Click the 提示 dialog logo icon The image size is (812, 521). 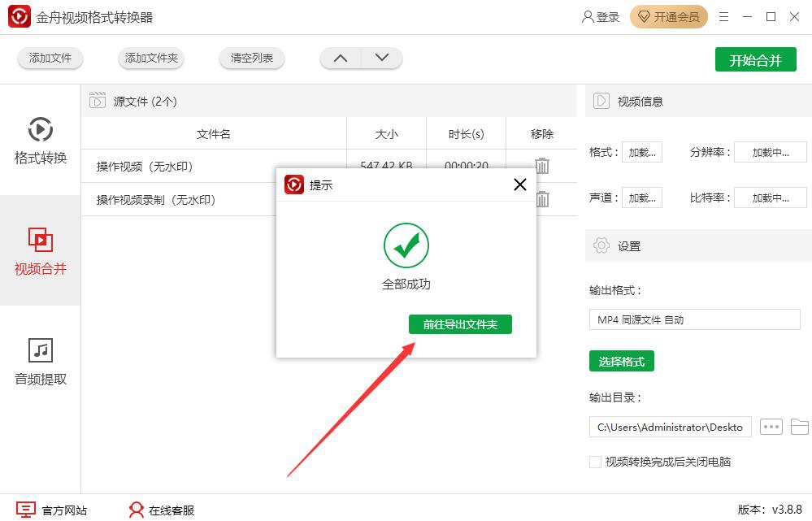coord(294,185)
